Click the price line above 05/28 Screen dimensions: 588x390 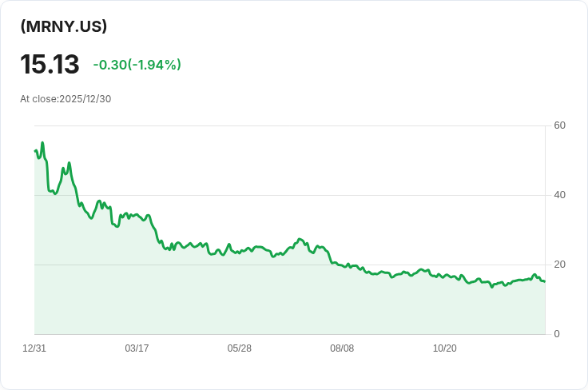pyautogui.click(x=239, y=252)
